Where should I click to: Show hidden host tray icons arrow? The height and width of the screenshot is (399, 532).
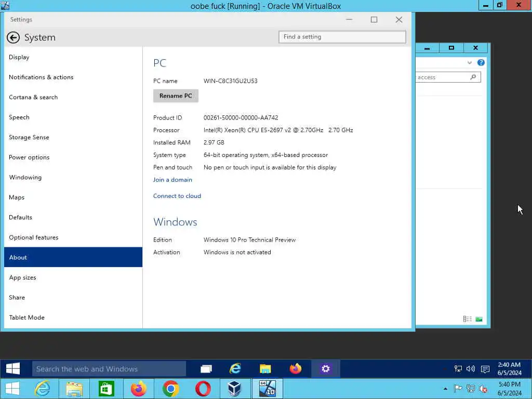[445, 389]
